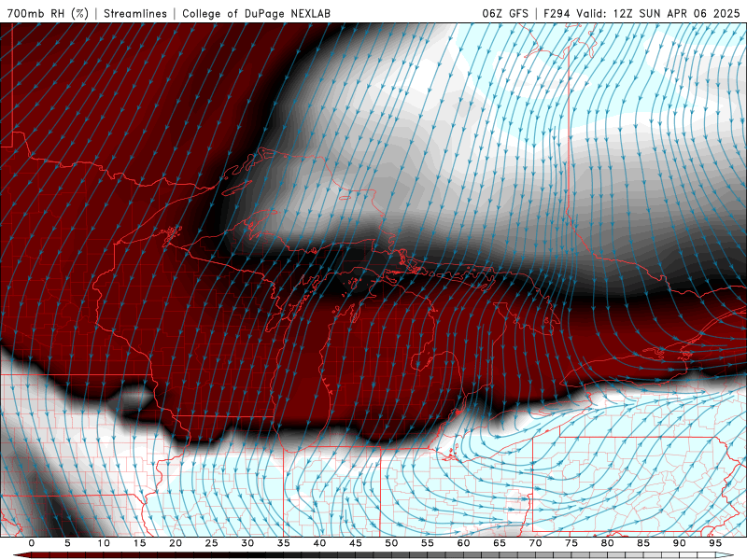The image size is (747, 560).
Task: Click the 45 label on the colorbar scale
Action: tap(356, 543)
